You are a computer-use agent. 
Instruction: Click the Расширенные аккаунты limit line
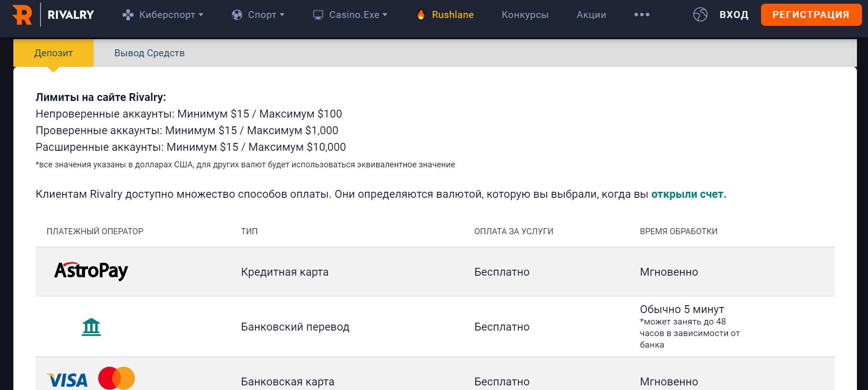pyautogui.click(x=190, y=147)
